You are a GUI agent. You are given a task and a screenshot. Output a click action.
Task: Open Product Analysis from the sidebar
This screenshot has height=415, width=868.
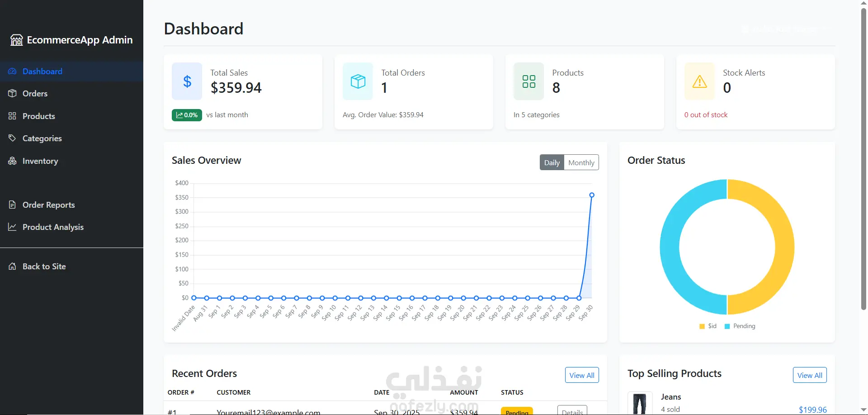71,227
